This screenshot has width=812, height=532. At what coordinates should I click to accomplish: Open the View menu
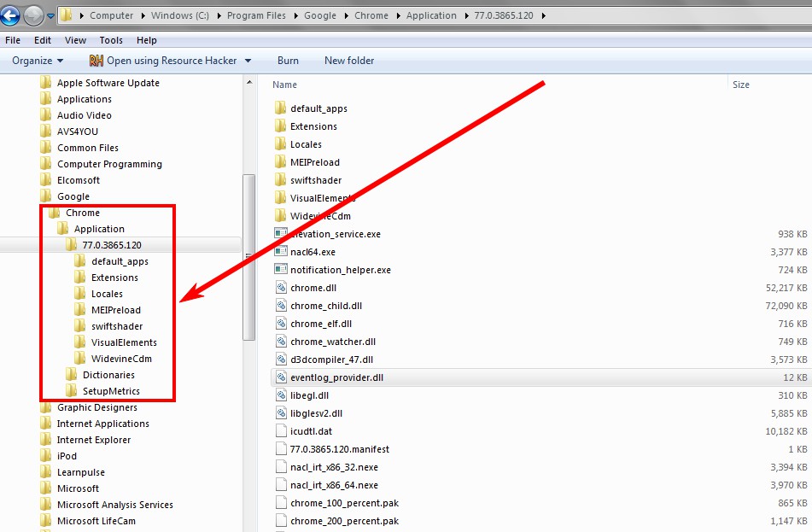pos(75,40)
